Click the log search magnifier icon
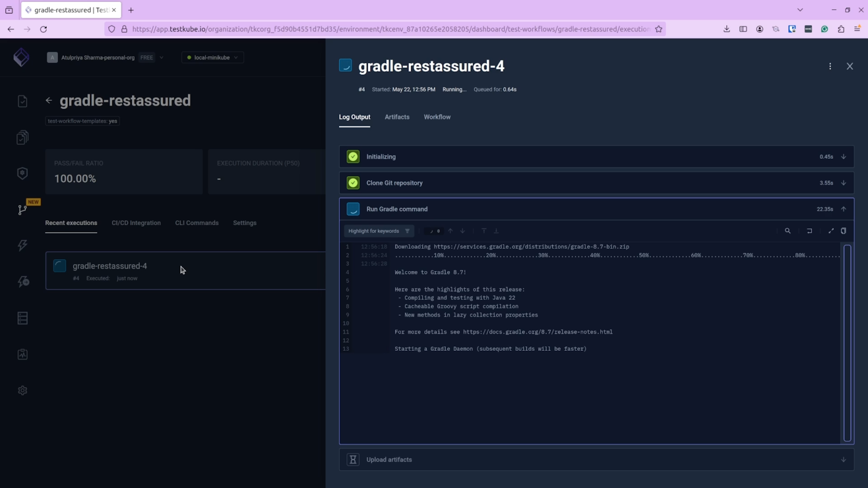Viewport: 868px width, 488px height. click(x=788, y=231)
